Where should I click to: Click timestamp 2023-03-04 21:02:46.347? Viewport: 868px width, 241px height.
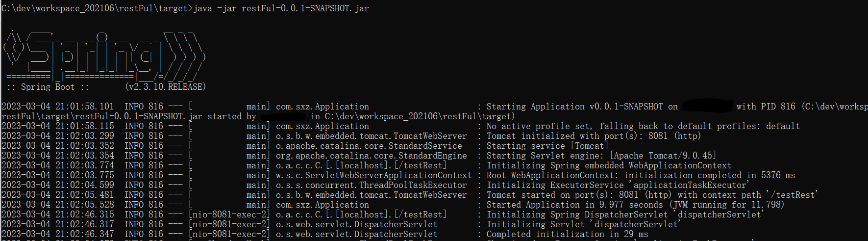pyautogui.click(x=58, y=234)
